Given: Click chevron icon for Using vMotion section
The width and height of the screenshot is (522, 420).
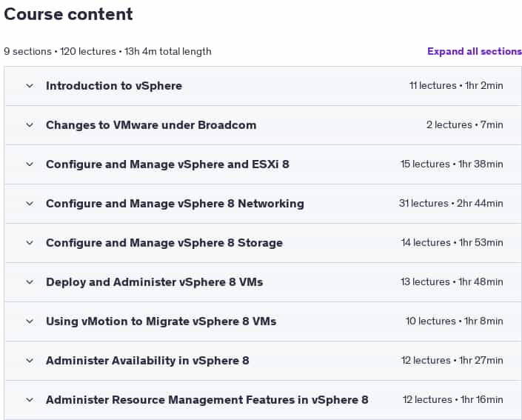Looking at the screenshot, I should tap(30, 321).
